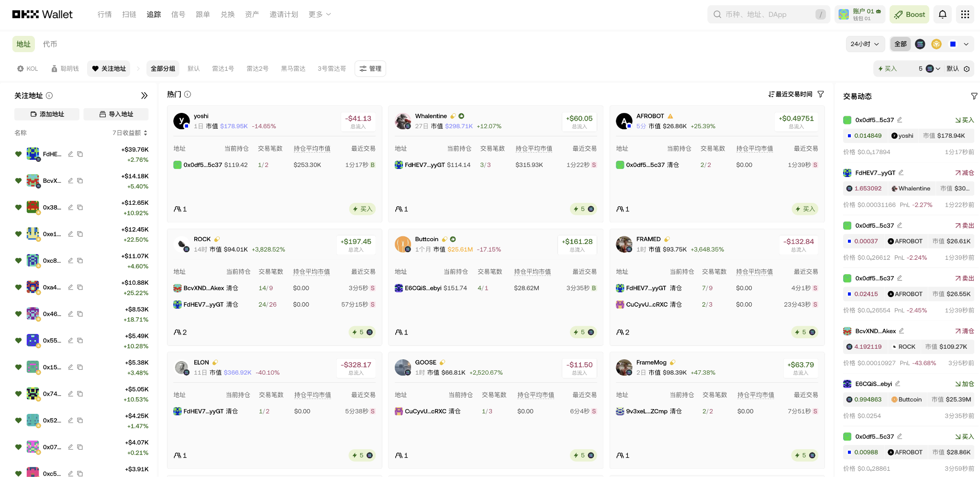Toggle the heart next to BcvX address

[18, 180]
